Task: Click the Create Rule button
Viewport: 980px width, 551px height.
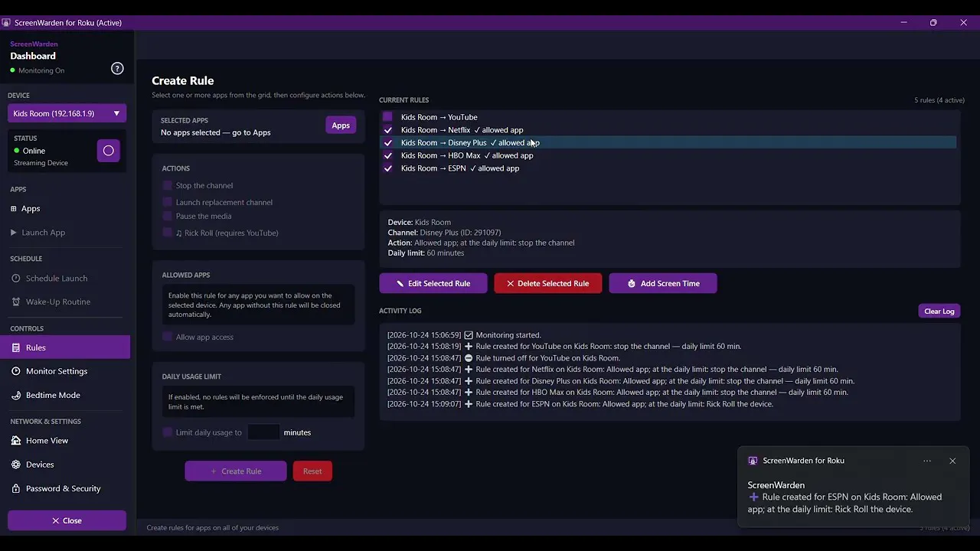Action: coord(236,471)
